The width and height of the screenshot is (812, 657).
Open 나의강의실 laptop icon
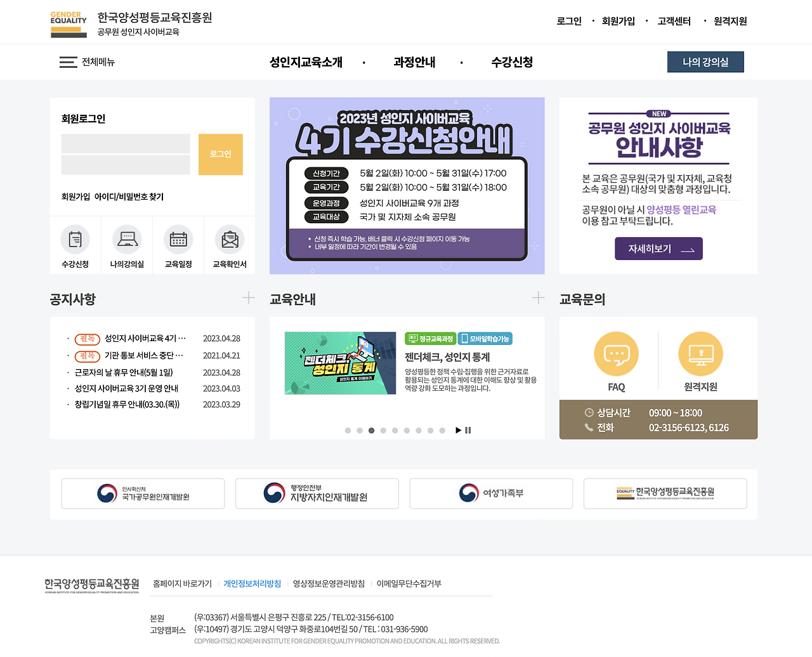[126, 240]
